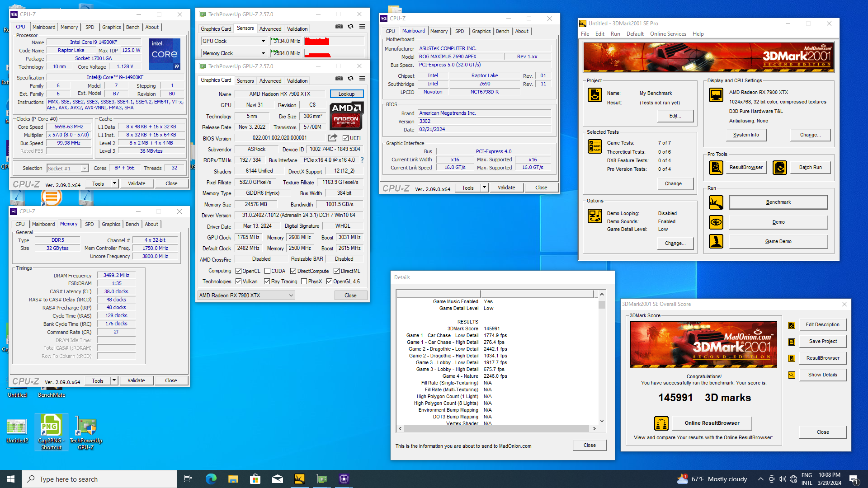Open AMD Radeon RX 7900 XTX GPU selector dropdown

246,296
